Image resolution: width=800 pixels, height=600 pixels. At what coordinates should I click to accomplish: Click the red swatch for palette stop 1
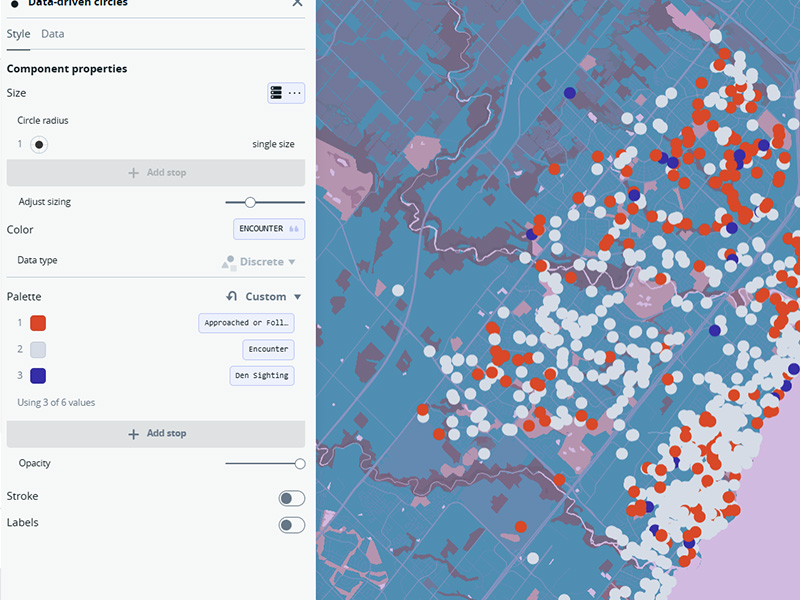click(37, 323)
